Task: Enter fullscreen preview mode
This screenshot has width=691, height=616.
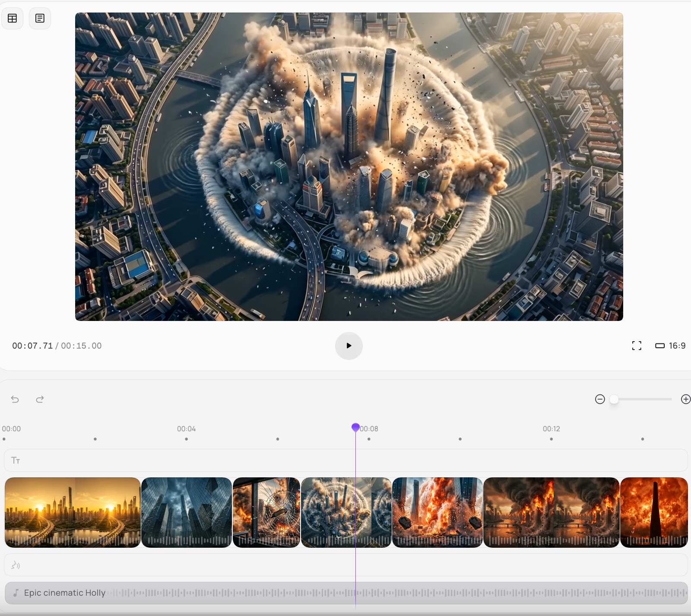Action: (x=636, y=346)
